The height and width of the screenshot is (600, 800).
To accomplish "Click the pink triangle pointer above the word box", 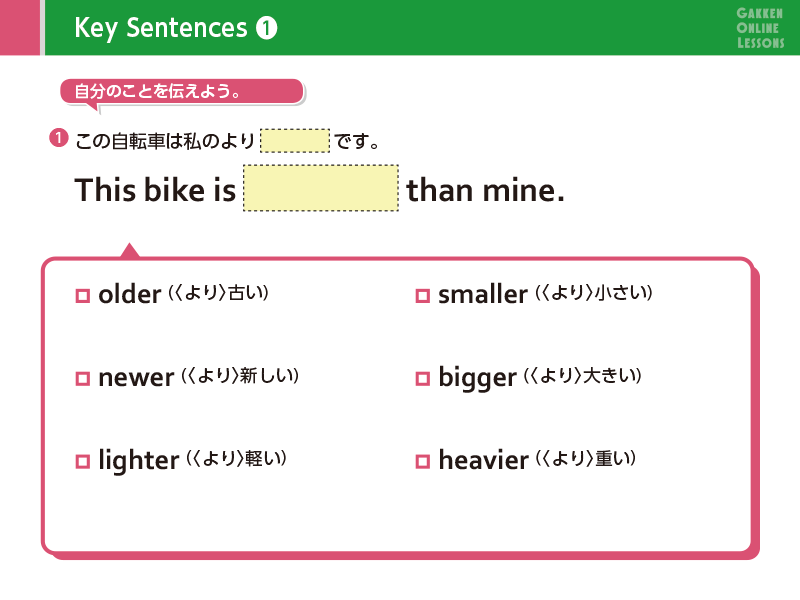I will coord(129,250).
